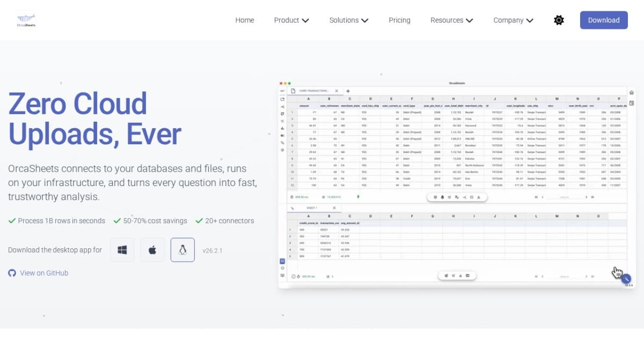Click the checkmark beside 50-70% cost savings
644x362 pixels.
click(x=117, y=220)
